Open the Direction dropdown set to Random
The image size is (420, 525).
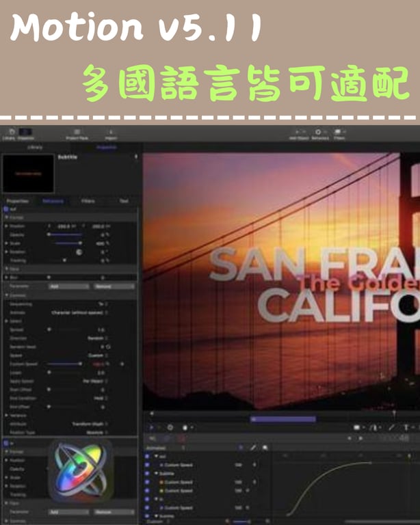pos(97,338)
